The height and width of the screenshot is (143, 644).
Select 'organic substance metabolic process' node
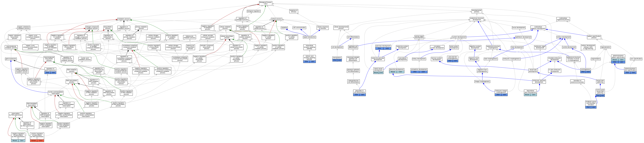coord(24,28)
